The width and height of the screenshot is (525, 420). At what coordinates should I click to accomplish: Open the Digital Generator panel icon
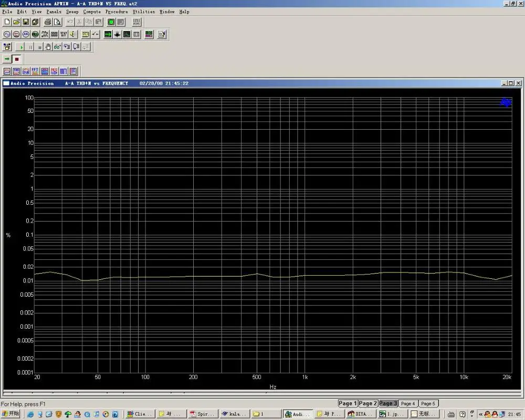click(26, 34)
